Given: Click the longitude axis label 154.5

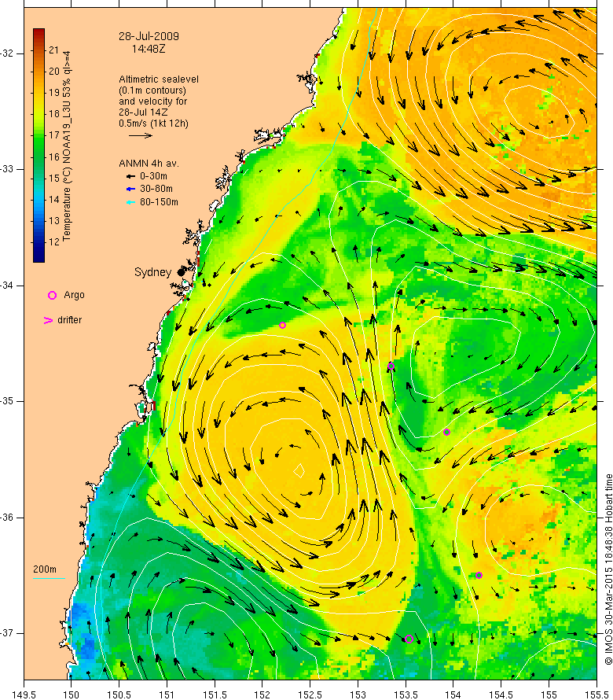Looking at the screenshot, I should [x=501, y=695].
